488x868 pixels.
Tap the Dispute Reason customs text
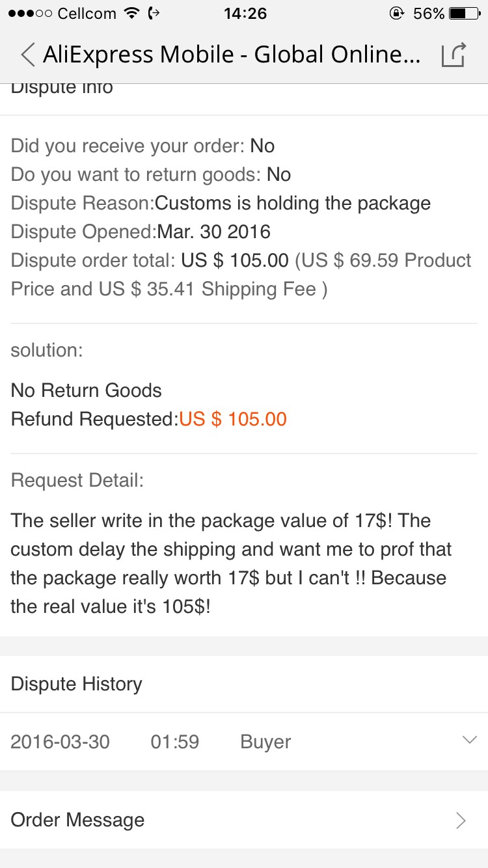pos(292,203)
